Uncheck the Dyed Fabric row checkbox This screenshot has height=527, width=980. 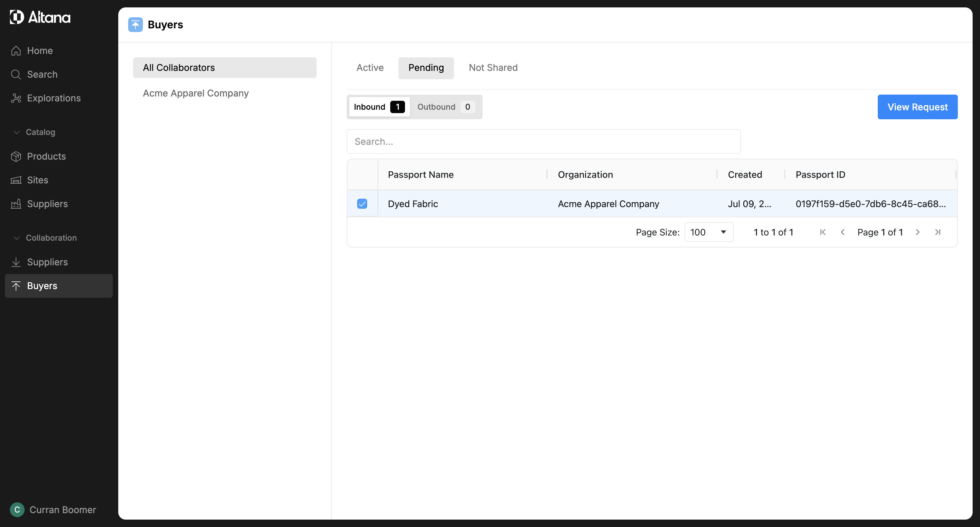tap(362, 204)
